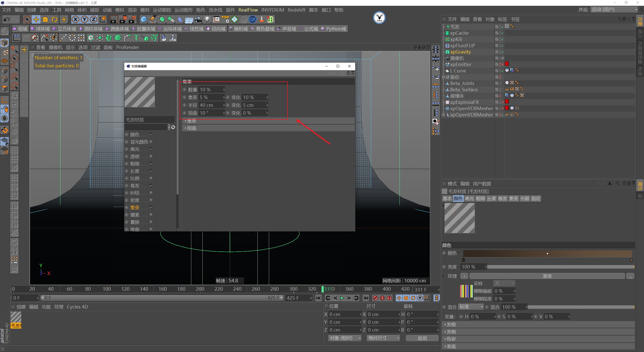Click the record keyframe red button
Viewport: 644px width, 352px height.
click(x=375, y=298)
